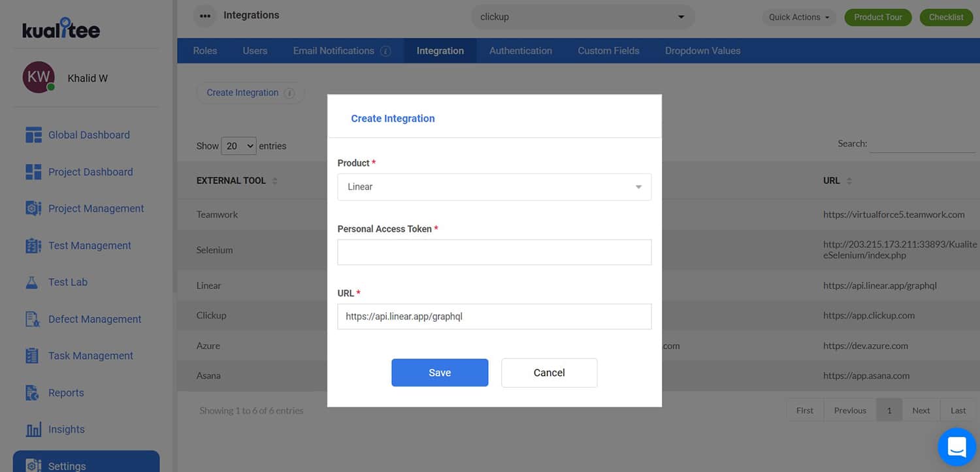
Task: Click the Create Integration button behind dialog
Action: tap(250, 93)
